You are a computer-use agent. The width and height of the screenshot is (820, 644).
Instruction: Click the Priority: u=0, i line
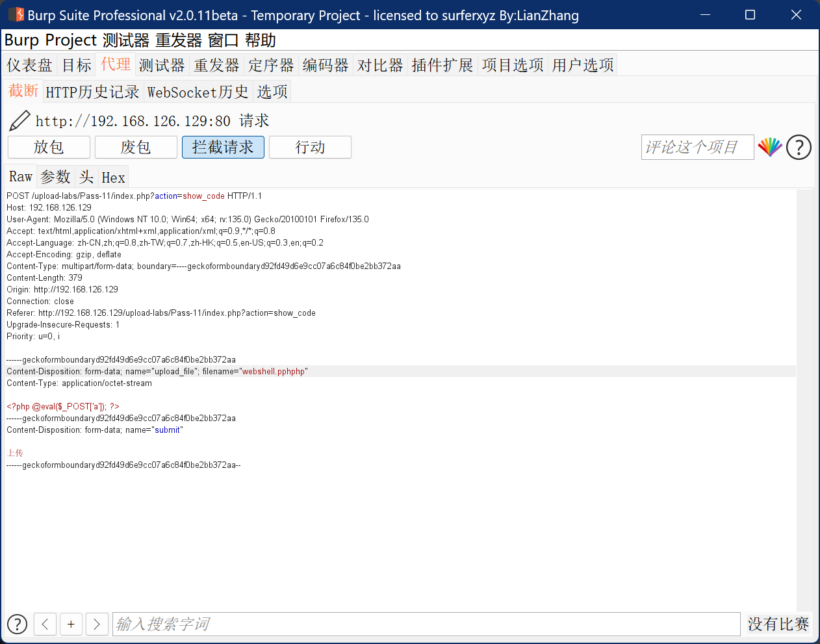(x=33, y=336)
